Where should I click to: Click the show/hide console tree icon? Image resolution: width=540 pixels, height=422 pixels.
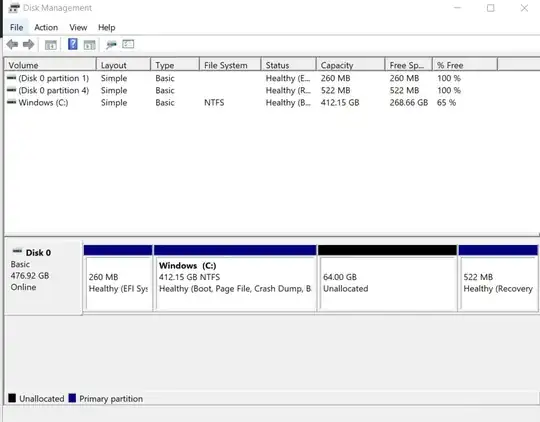51,45
